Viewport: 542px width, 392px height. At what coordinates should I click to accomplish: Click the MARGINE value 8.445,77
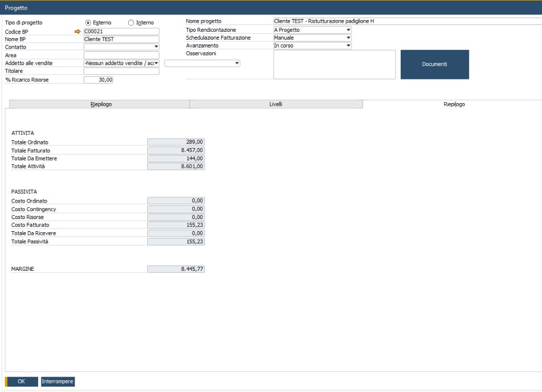[176, 269]
